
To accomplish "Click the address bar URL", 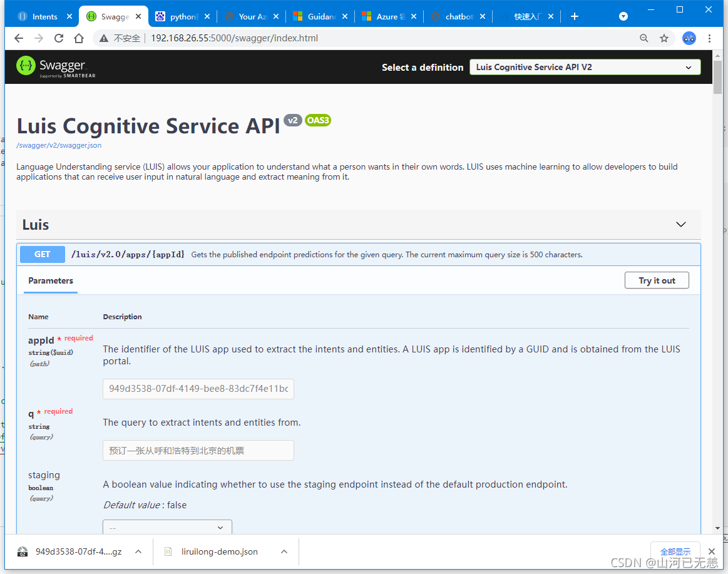I will click(235, 38).
